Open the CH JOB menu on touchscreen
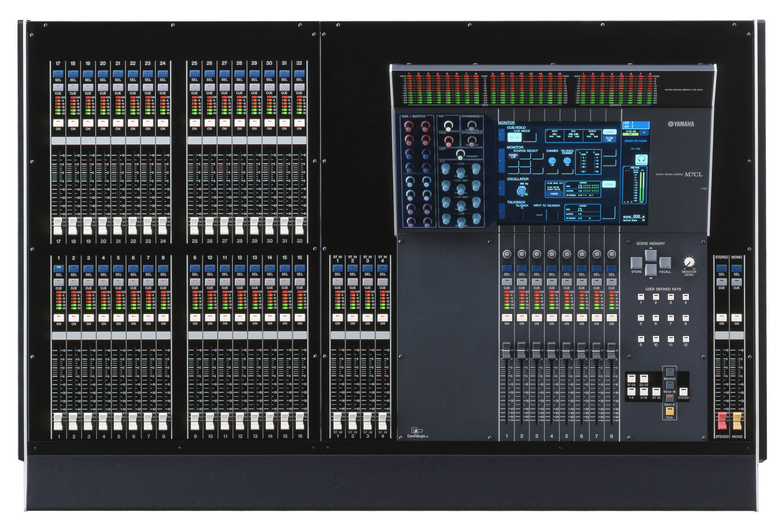 coord(635,149)
